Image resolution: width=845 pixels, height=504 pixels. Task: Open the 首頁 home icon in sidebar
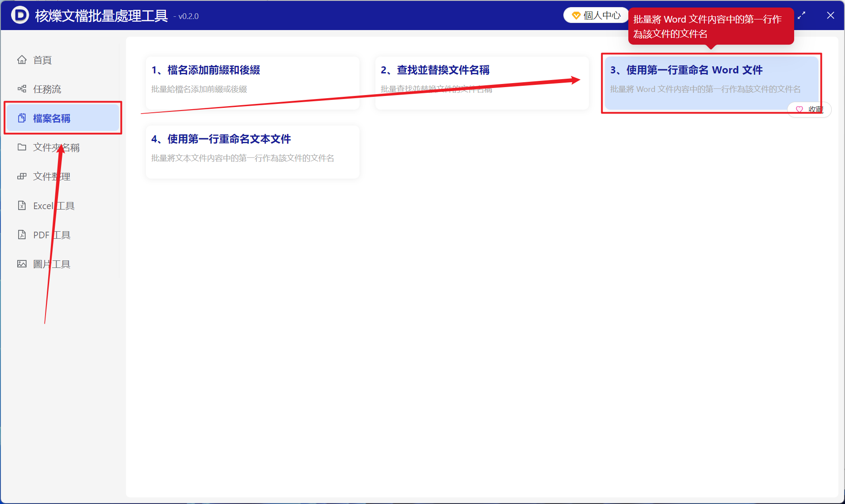click(x=22, y=60)
